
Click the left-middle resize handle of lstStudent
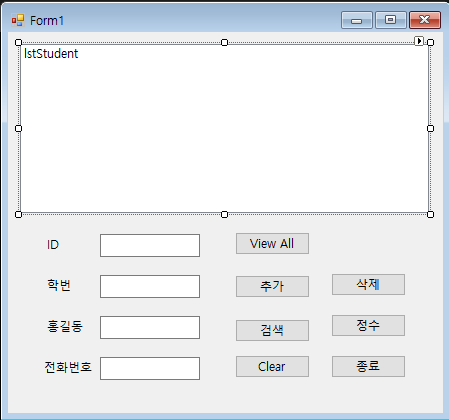pyautogui.click(x=19, y=128)
